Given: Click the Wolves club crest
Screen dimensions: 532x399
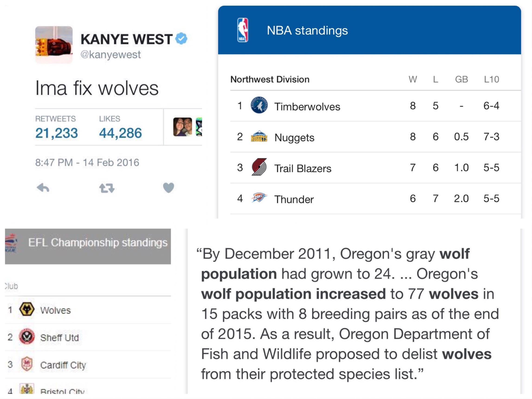Looking at the screenshot, I should click(x=26, y=309).
